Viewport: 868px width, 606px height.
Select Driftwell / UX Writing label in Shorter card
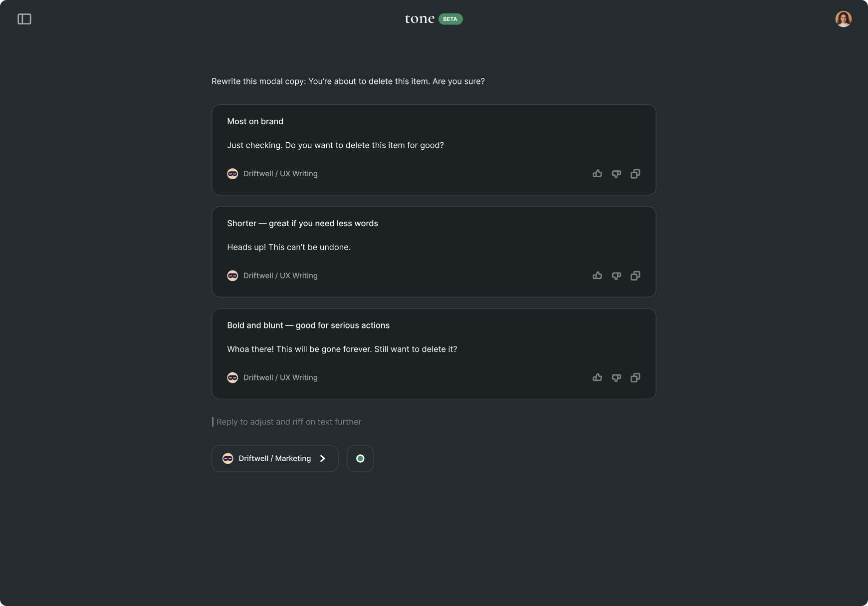pos(280,276)
